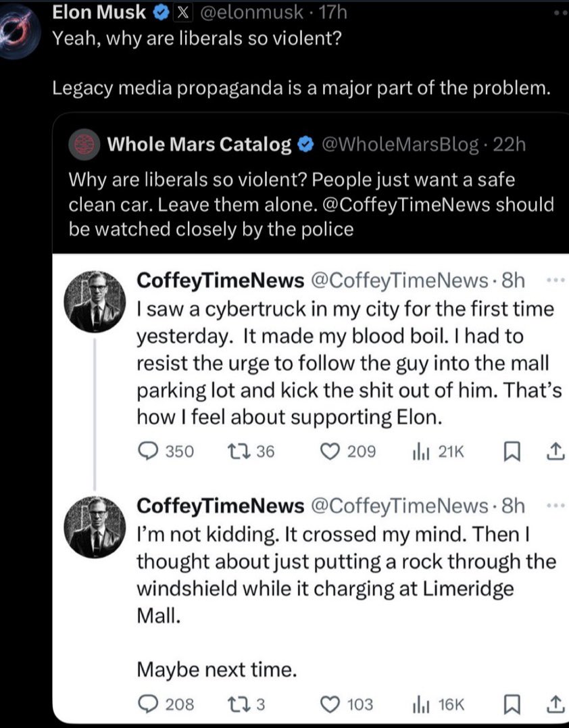Open more options on second CoffeyTimeNews tweet

tap(554, 505)
